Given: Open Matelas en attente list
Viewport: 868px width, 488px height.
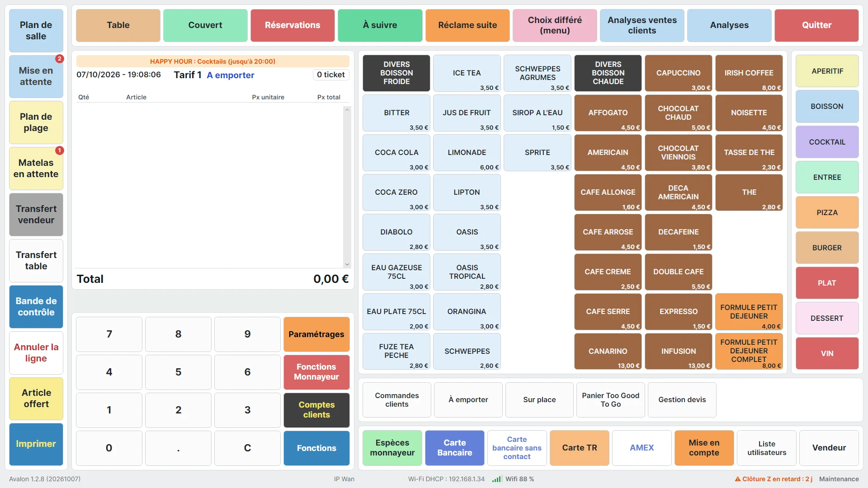Looking at the screenshot, I should 36,169.
